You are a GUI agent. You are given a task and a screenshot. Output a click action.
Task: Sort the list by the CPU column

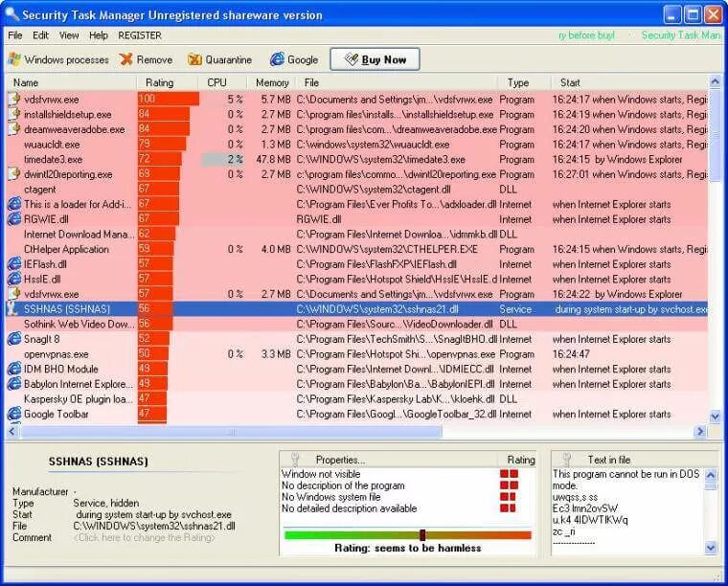pos(222,82)
